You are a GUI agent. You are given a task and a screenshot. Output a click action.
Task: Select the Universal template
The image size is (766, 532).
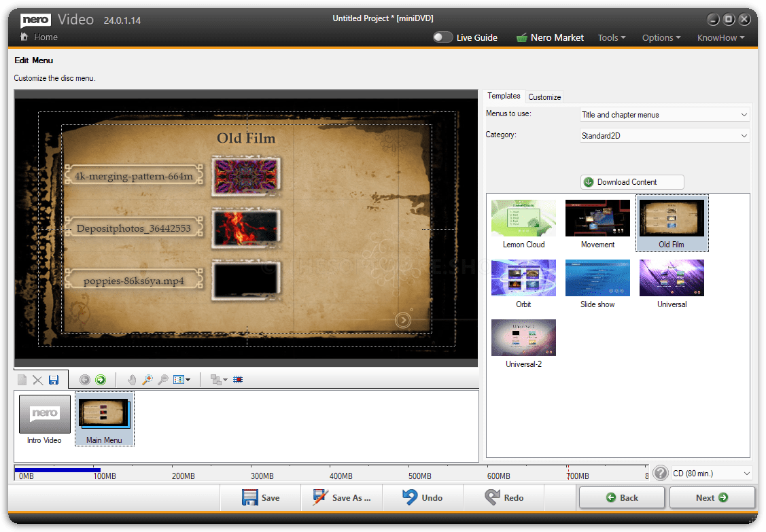(x=672, y=284)
